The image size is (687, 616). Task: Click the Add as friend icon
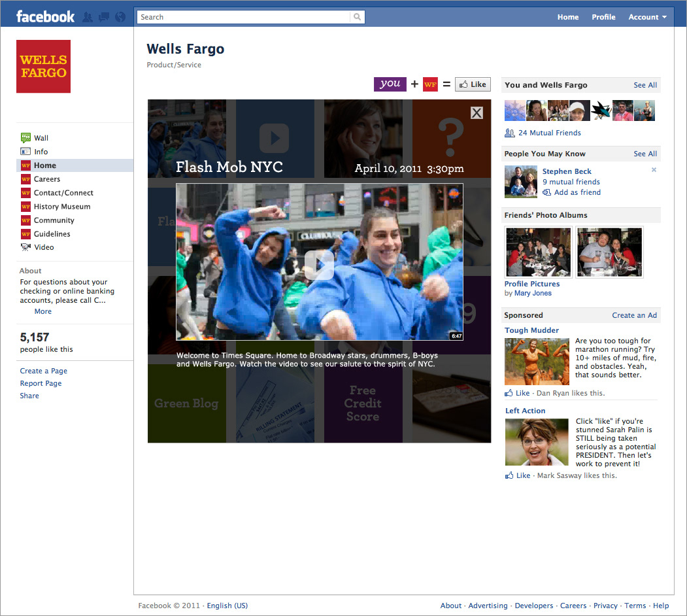point(547,192)
